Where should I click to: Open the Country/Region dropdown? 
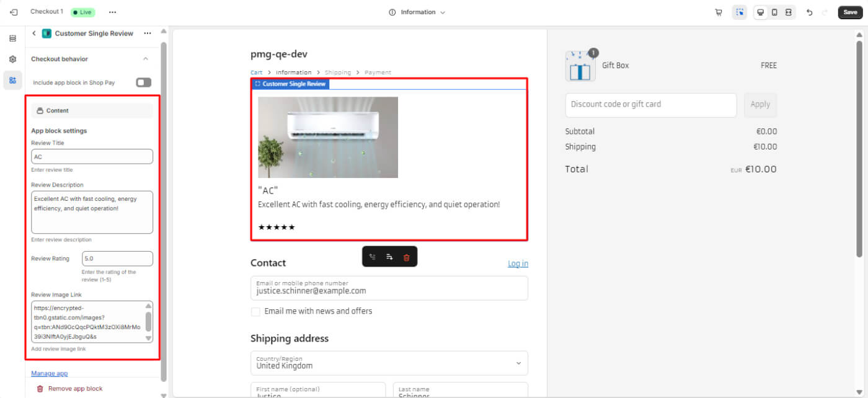tap(389, 363)
